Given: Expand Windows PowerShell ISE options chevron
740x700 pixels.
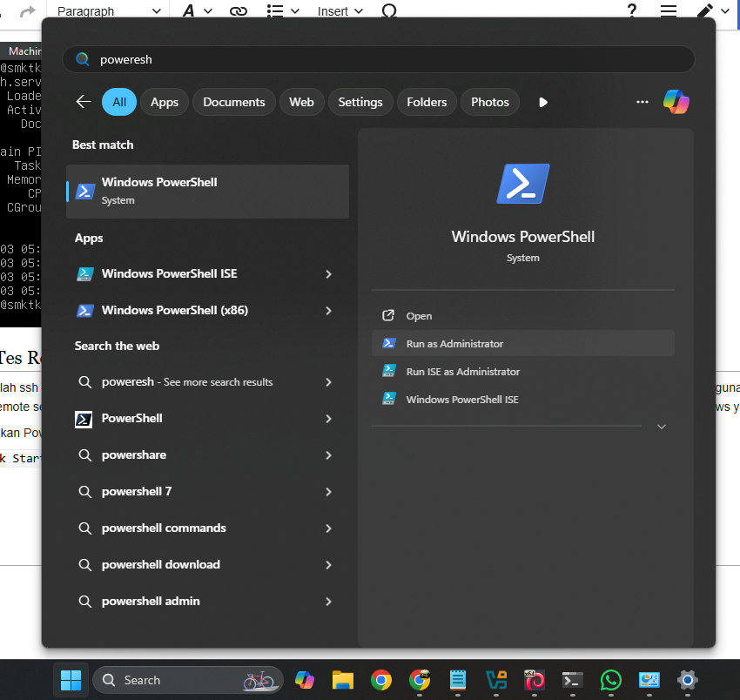Looking at the screenshot, I should click(x=328, y=273).
